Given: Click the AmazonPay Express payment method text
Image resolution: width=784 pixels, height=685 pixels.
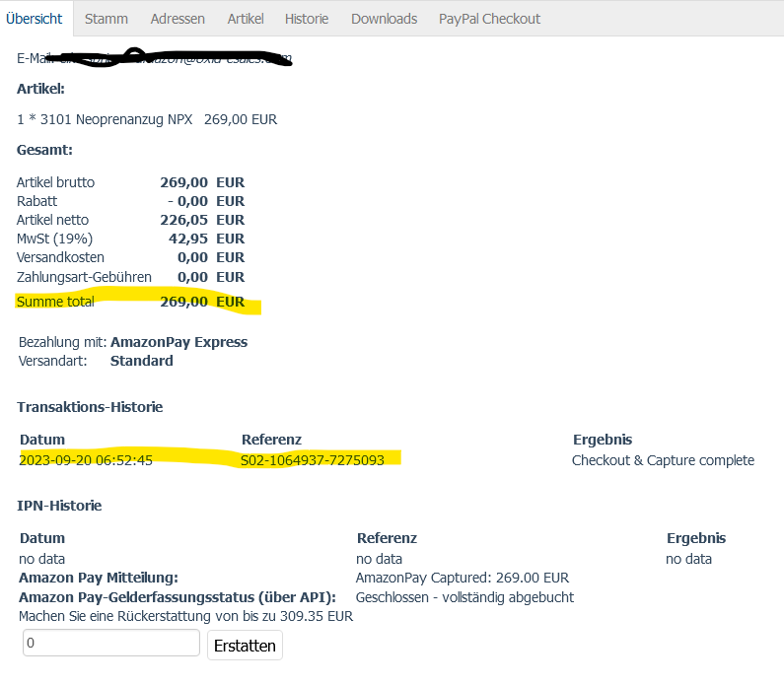Looking at the screenshot, I should click(178, 342).
